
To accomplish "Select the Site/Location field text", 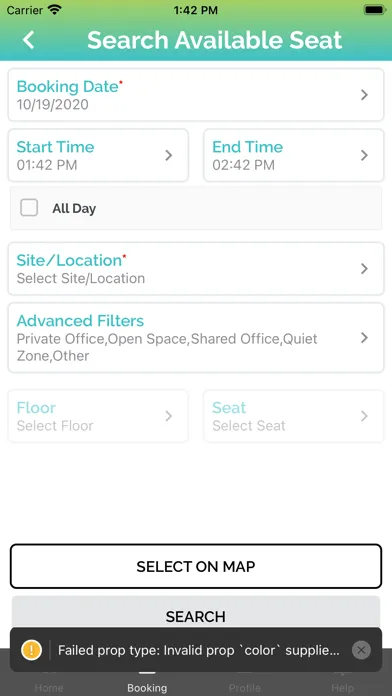I will point(81,279).
